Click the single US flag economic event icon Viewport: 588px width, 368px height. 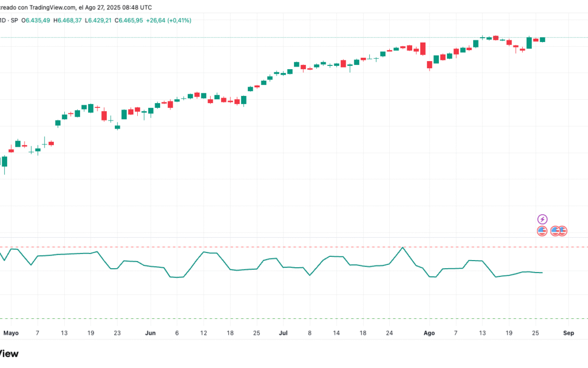(542, 231)
